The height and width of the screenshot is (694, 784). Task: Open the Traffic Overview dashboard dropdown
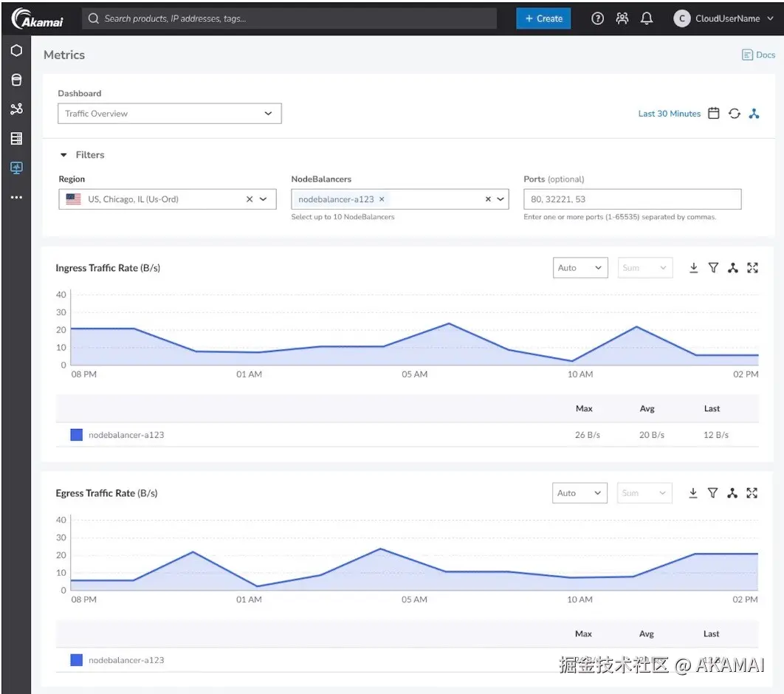(170, 114)
